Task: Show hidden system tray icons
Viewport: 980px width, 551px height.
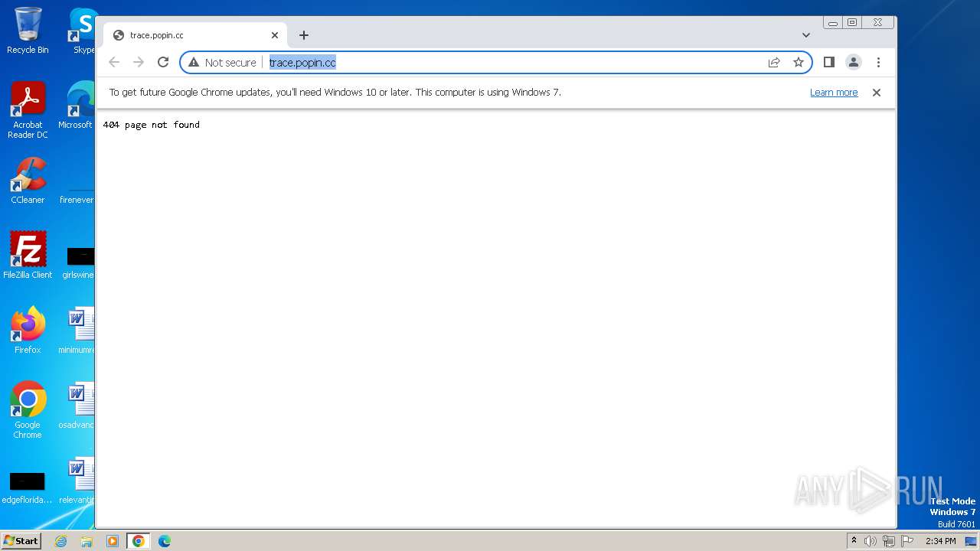Action: pos(854,541)
